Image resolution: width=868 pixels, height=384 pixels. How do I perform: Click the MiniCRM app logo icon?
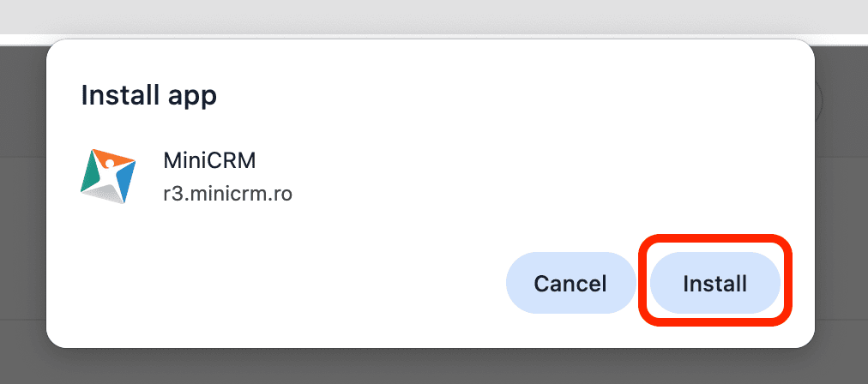tap(108, 175)
